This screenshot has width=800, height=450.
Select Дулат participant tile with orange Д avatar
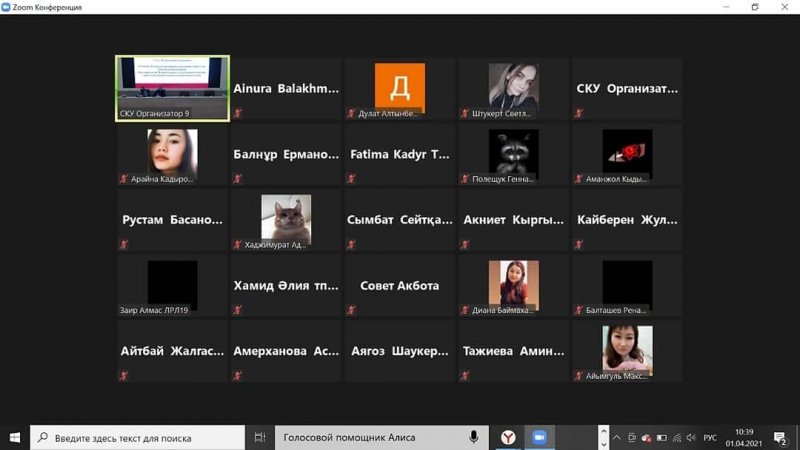coord(399,88)
